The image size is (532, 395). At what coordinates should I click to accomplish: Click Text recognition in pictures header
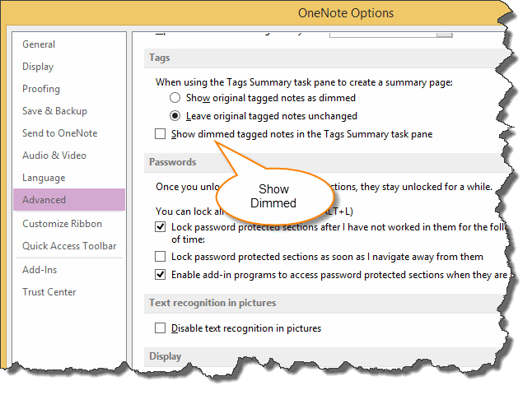pyautogui.click(x=212, y=303)
